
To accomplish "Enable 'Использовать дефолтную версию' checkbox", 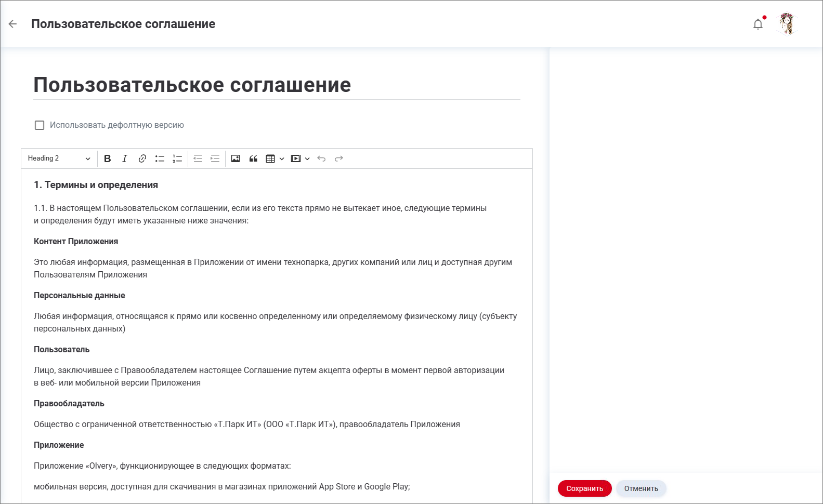I will coord(40,125).
